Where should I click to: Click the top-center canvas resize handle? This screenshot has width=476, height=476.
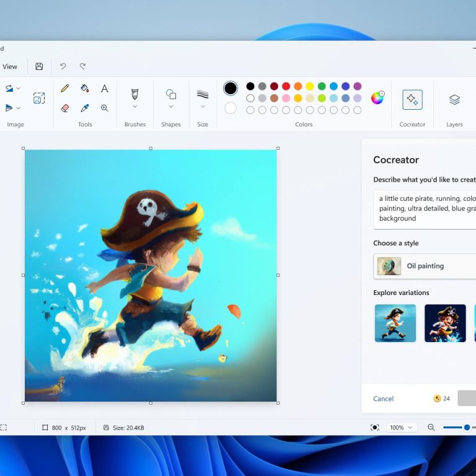pos(151,149)
